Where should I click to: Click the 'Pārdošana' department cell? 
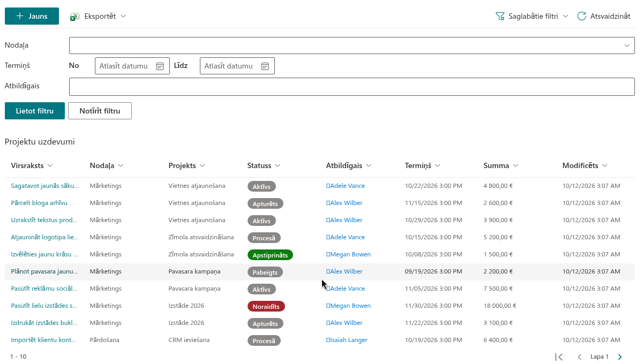pyautogui.click(x=104, y=340)
